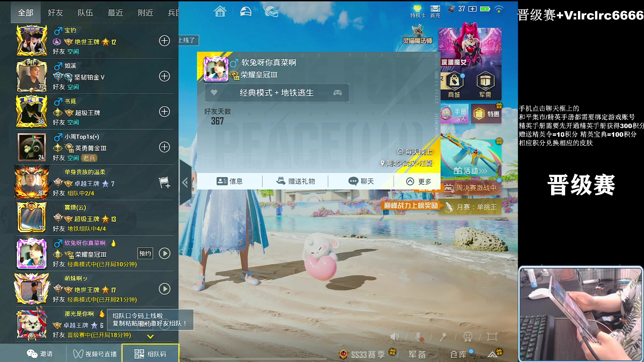
Task: Expand the bottom-right up chevron
Action: [x=493, y=354]
